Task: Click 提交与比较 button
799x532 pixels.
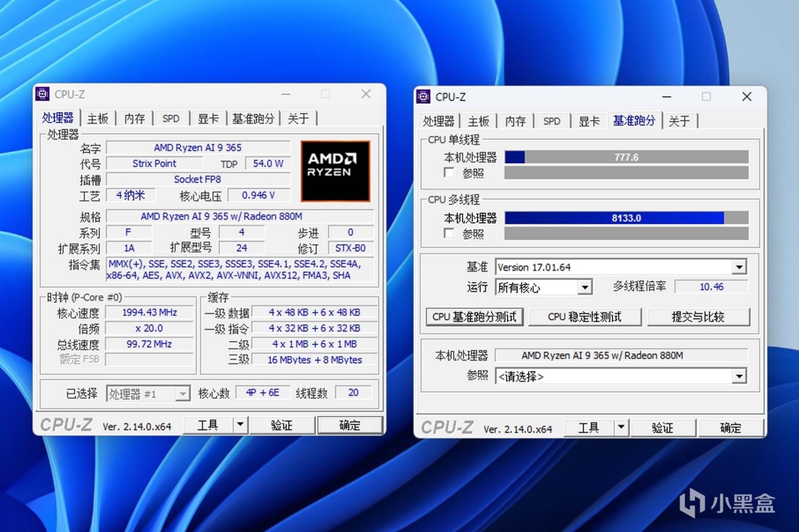Action: (x=698, y=317)
